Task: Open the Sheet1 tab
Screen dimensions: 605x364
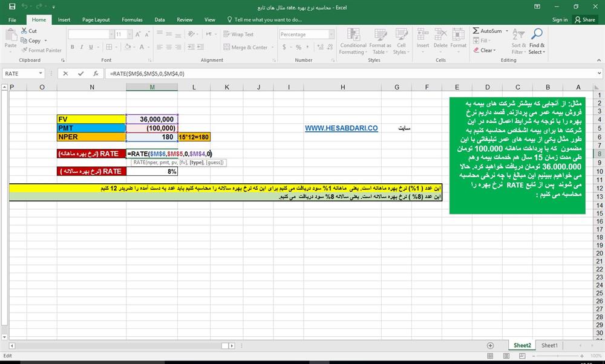Action: [x=549, y=345]
